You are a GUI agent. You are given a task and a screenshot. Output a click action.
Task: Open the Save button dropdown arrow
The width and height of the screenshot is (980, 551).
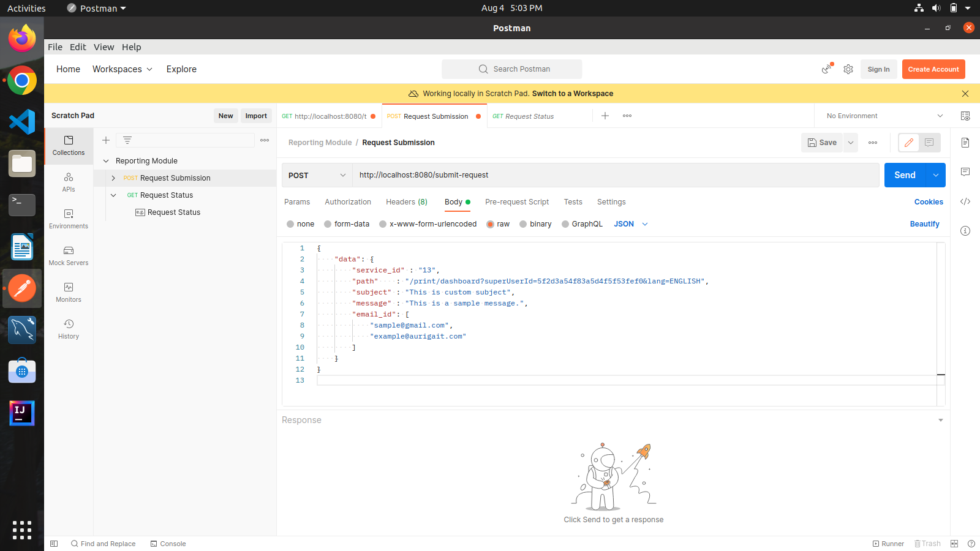[x=851, y=143]
